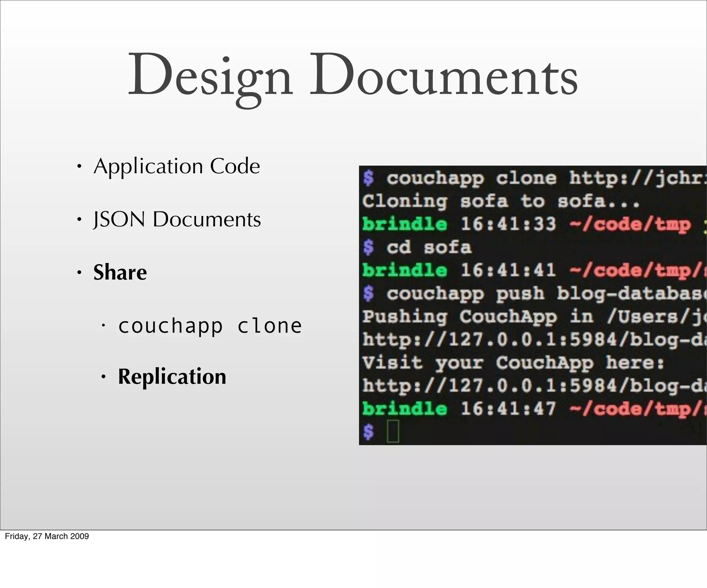The height and width of the screenshot is (588, 707).
Task: Click 'Cloning sofa to sofa...' terminal line
Action: click(x=501, y=201)
